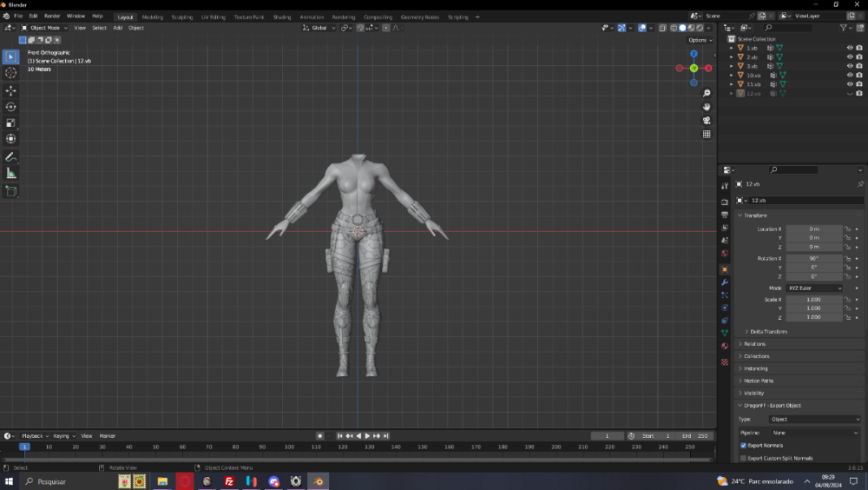
Task: Click the Location X value field
Action: [814, 228]
